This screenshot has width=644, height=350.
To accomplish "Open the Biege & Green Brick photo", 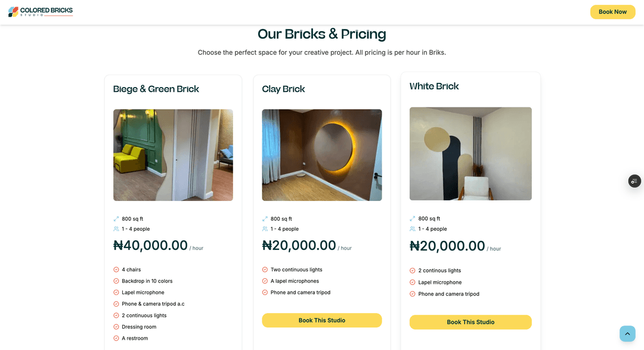I will tap(173, 155).
